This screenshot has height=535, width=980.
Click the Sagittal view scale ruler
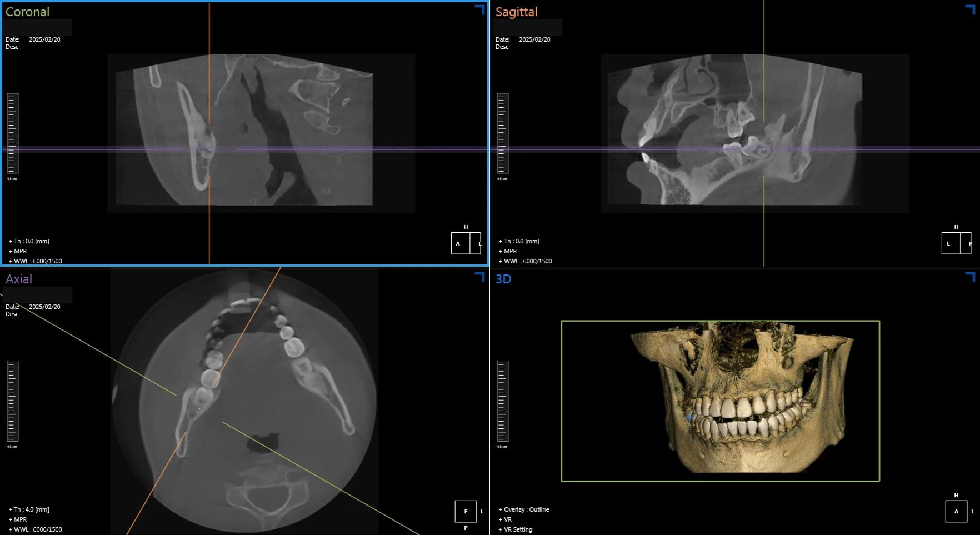point(502,133)
